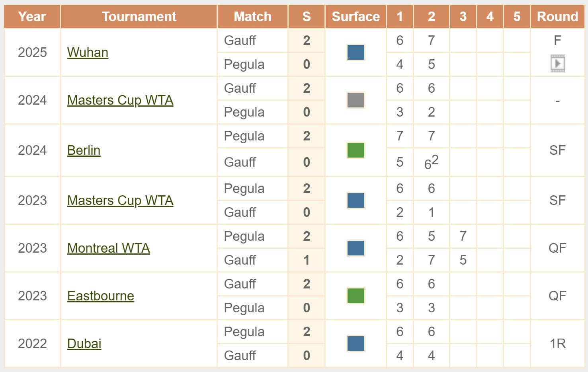Open the Dubai tournament link
588x372 pixels.
(84, 343)
